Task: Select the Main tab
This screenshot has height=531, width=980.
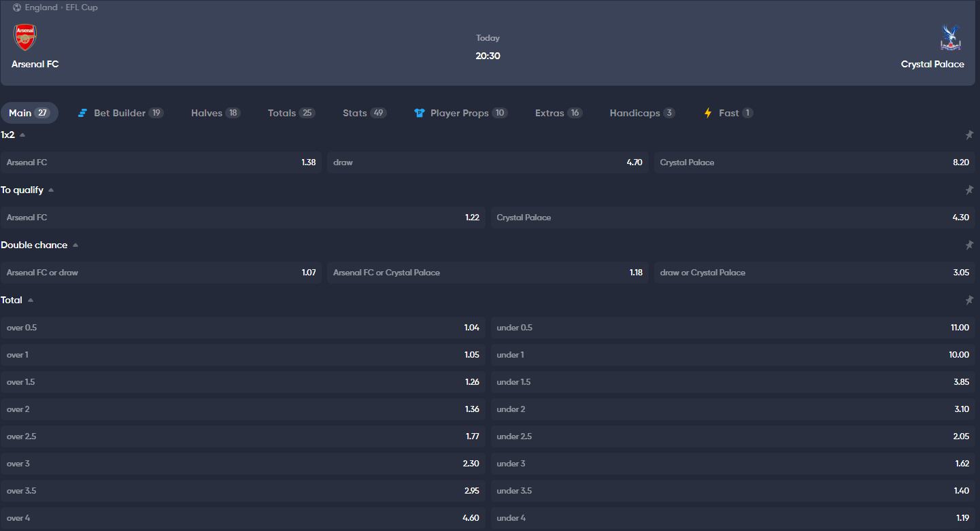Action: [x=29, y=113]
